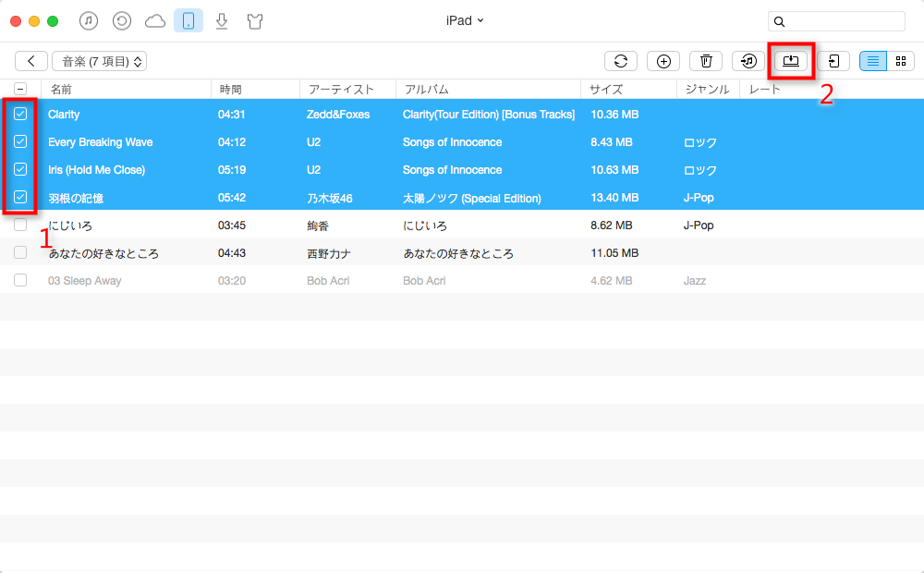The image size is (924, 573).
Task: Click the 乃木坂46 artist cell
Action: [x=330, y=198]
